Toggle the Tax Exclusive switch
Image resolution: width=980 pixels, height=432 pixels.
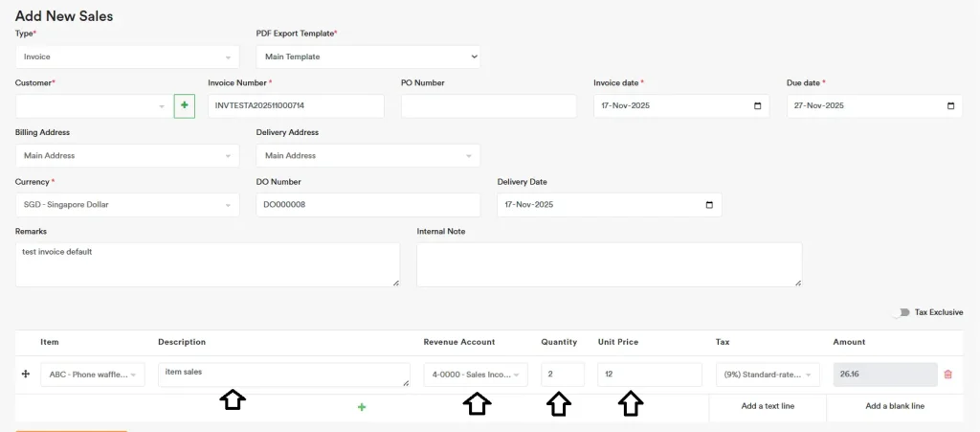pos(901,312)
